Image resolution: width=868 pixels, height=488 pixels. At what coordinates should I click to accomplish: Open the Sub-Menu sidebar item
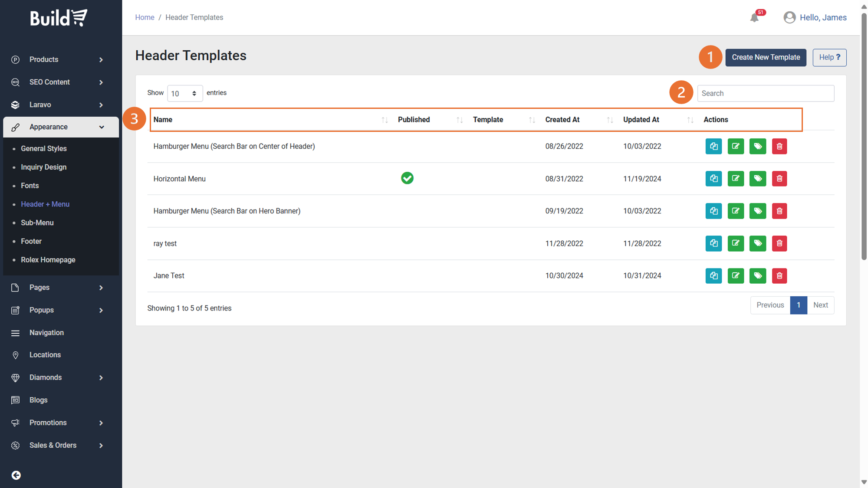[37, 223]
